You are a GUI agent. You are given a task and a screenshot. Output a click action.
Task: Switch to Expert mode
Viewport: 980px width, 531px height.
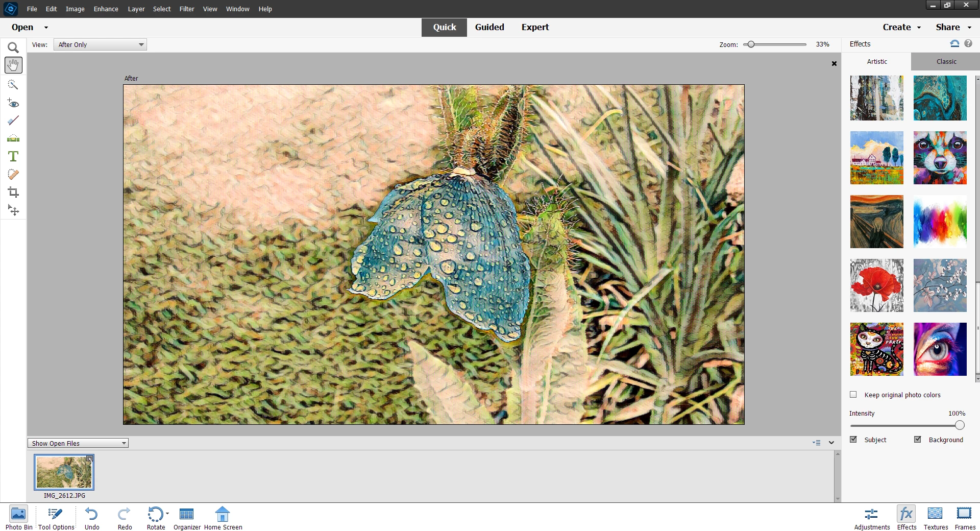click(x=535, y=27)
